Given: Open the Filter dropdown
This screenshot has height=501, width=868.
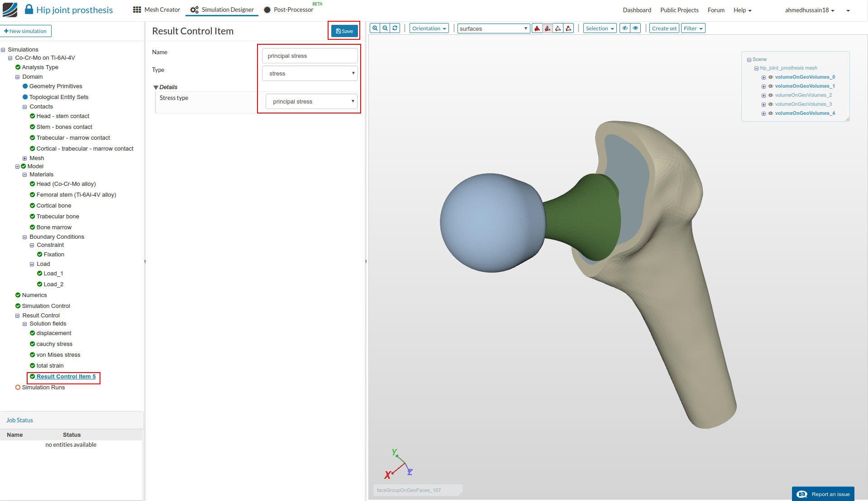Looking at the screenshot, I should (693, 28).
